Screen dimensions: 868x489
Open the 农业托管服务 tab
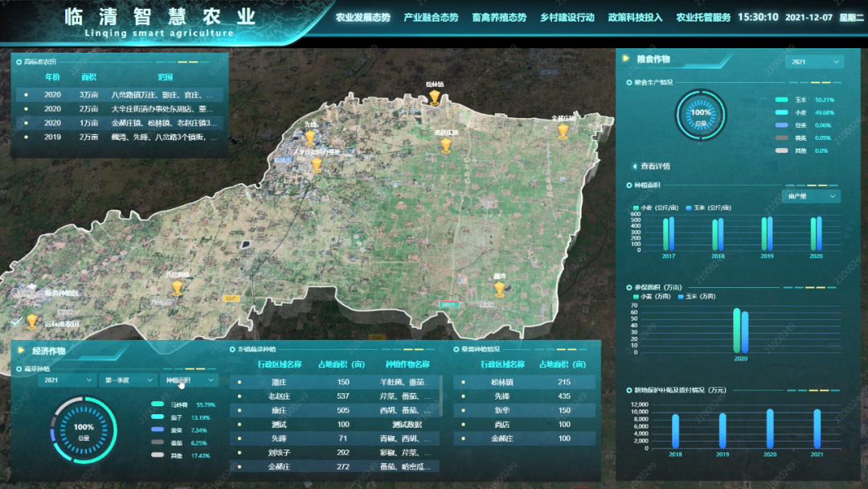[x=703, y=17]
